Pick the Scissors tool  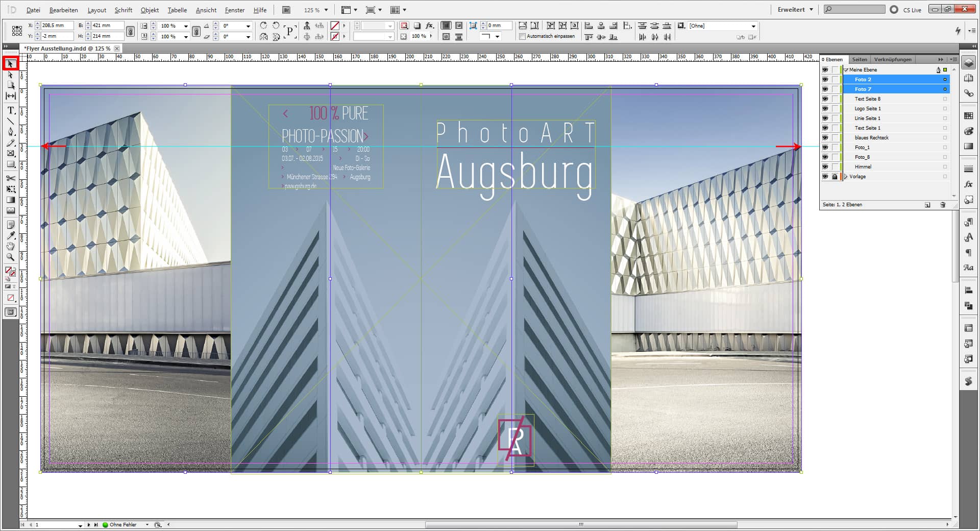click(x=10, y=179)
